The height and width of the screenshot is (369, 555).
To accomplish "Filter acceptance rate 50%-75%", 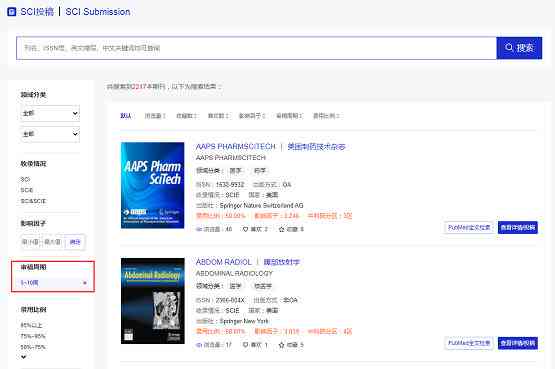I will click(33, 347).
